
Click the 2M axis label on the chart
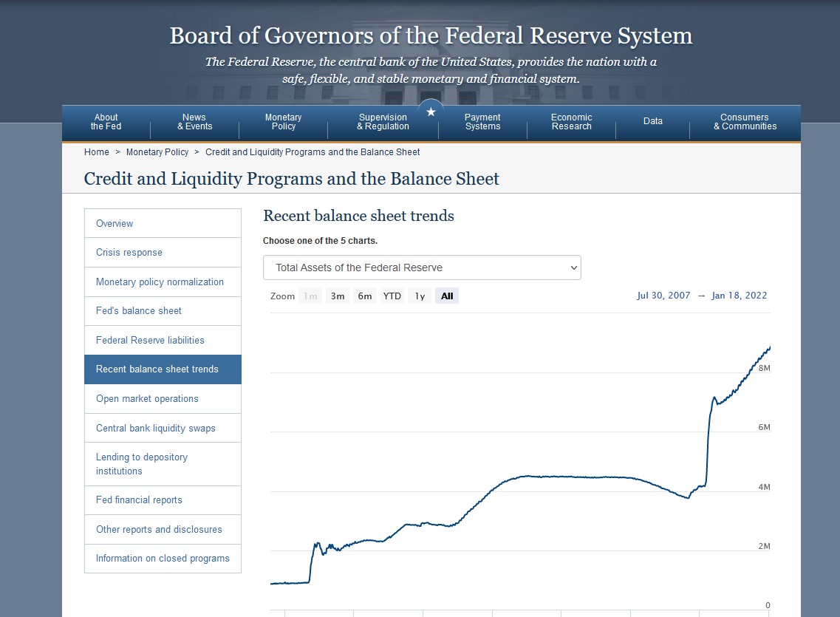[x=765, y=546]
